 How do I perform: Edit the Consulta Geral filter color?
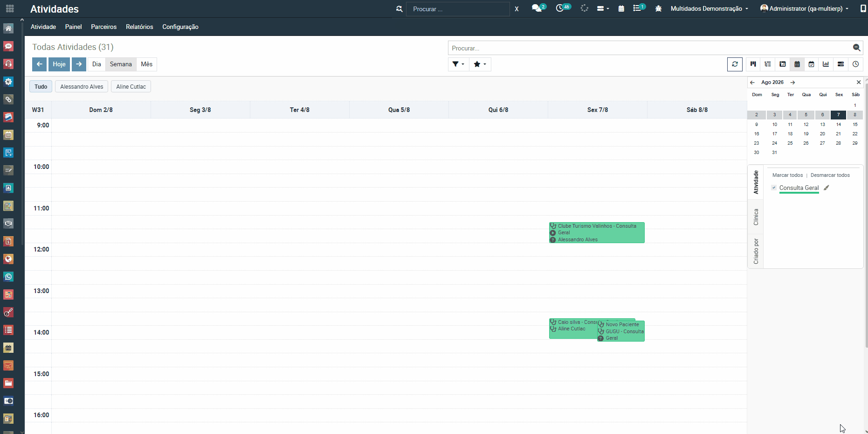(x=827, y=188)
